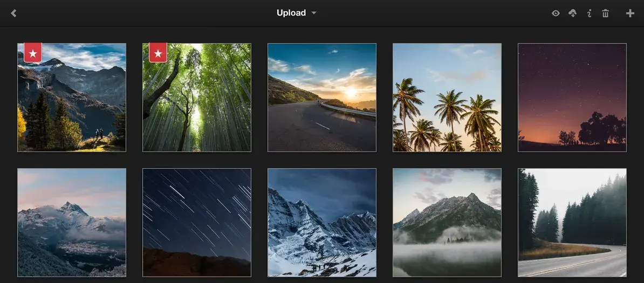This screenshot has width=644, height=283.
Task: Toggle star badge on bamboo forest photo
Action: coord(157,53)
